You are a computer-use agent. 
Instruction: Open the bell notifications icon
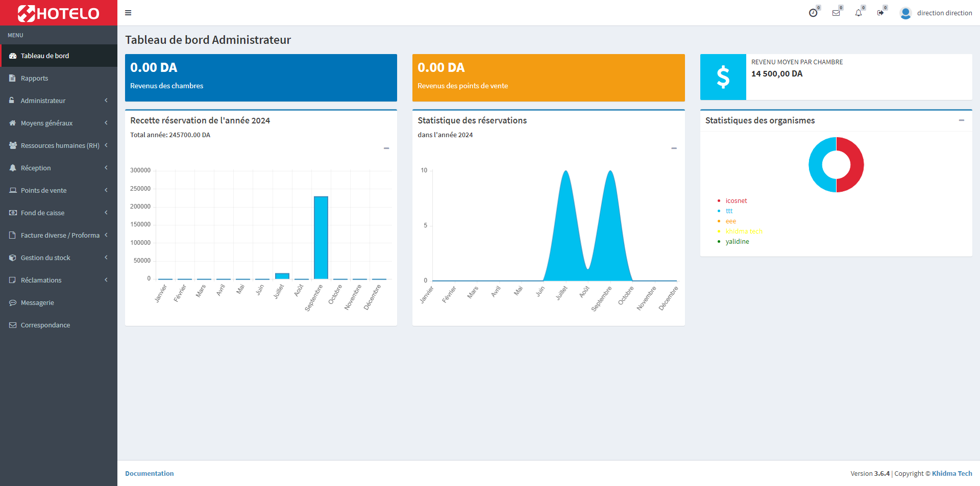click(x=859, y=13)
